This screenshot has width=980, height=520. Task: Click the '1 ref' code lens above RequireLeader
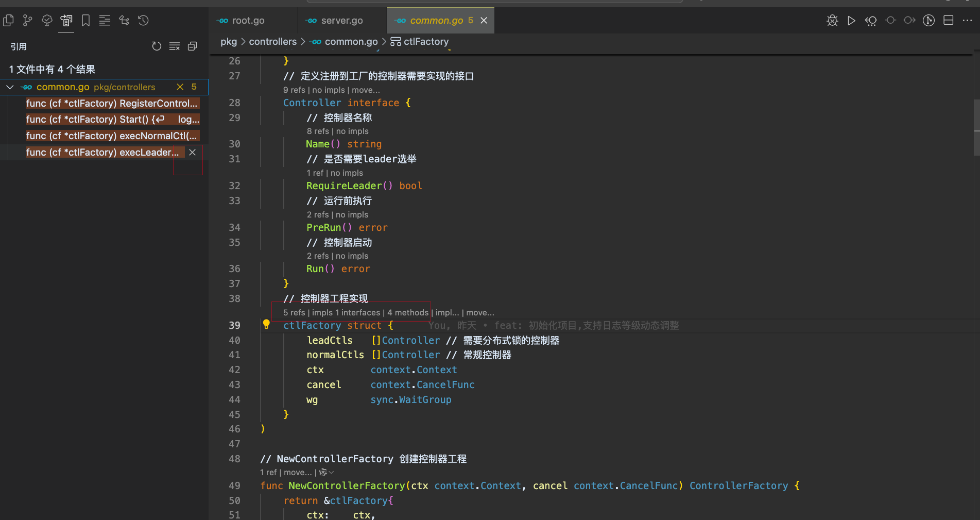pyautogui.click(x=315, y=173)
